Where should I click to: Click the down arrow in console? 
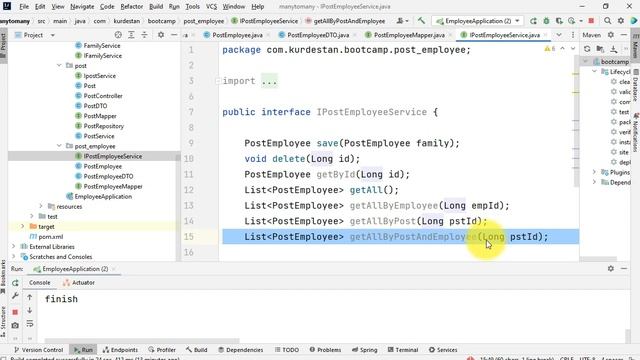pyautogui.click(x=30, y=311)
